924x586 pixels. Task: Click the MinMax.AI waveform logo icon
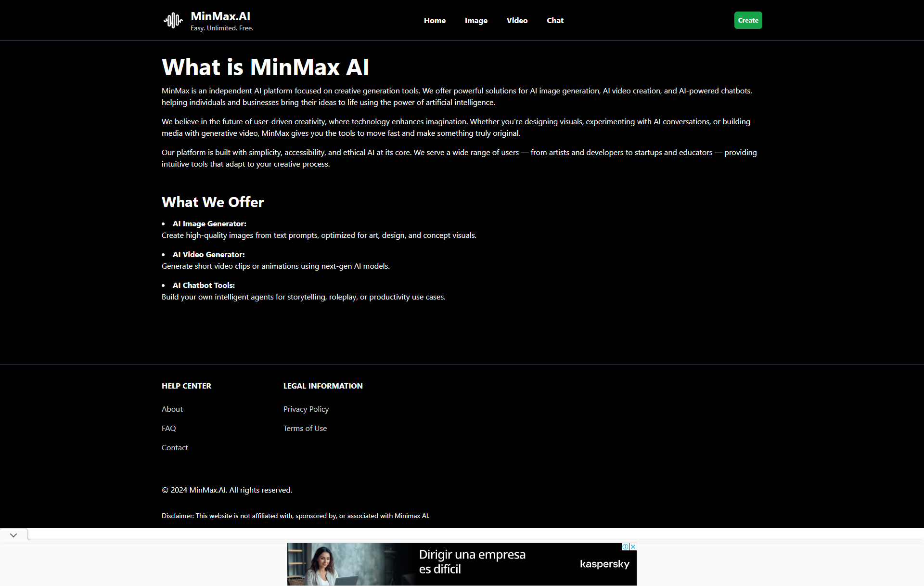coord(173,21)
